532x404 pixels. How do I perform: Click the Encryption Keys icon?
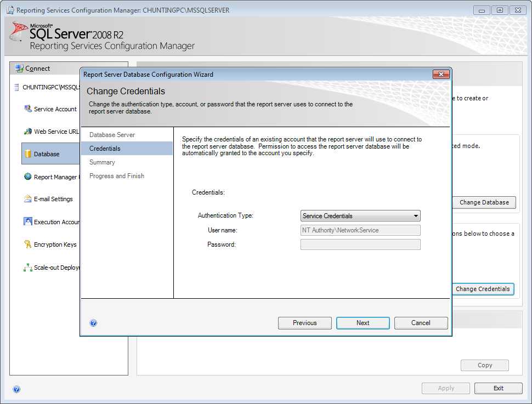point(28,244)
